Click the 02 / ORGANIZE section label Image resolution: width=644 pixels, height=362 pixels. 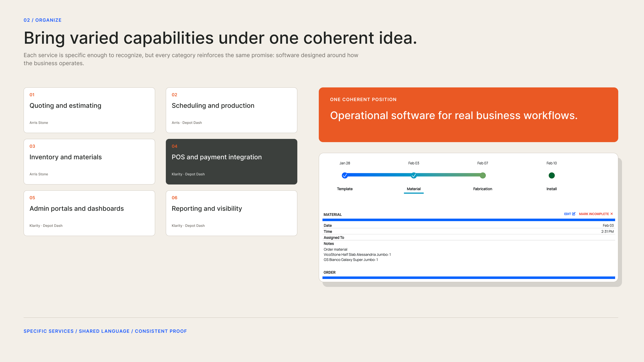[x=43, y=20]
